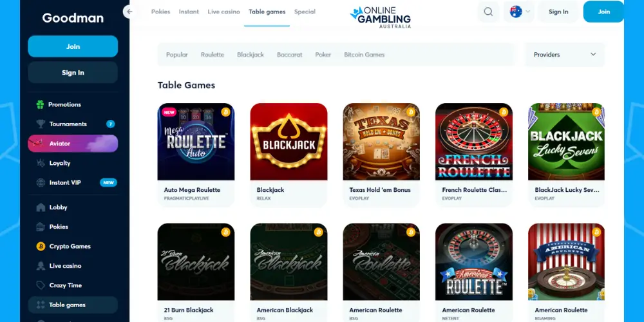Viewport: 644px width, 322px height.
Task: Click the Pokies slot machine icon
Action: tap(41, 227)
